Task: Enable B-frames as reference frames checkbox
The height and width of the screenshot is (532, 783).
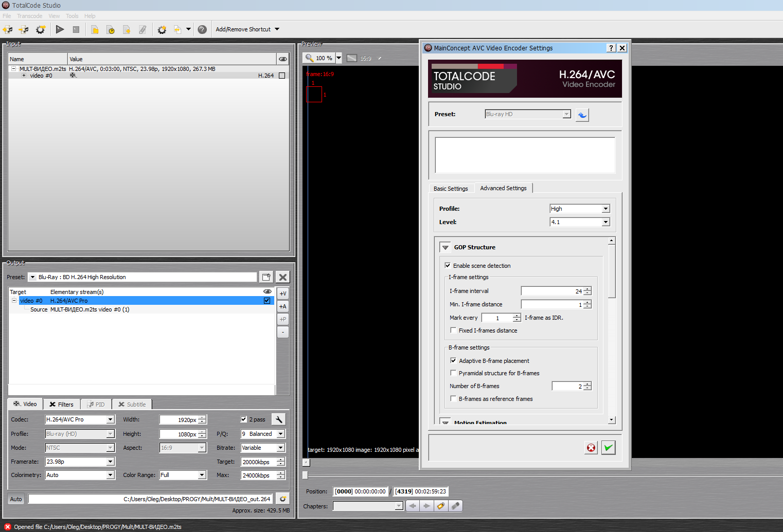Action: click(453, 398)
